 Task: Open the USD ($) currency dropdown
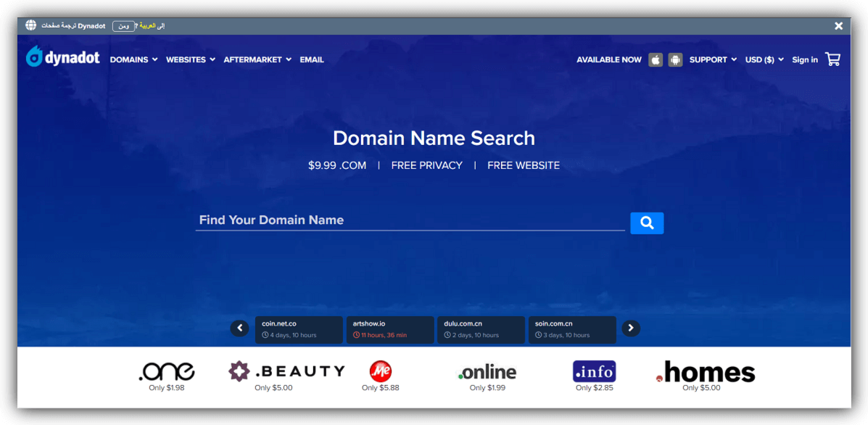coord(764,59)
